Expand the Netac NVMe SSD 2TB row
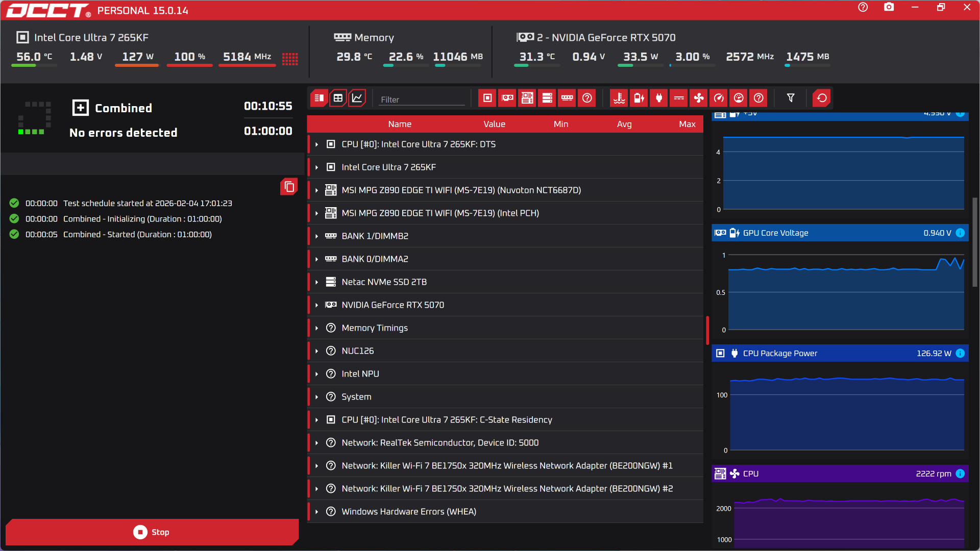This screenshot has width=980, height=551. [x=317, y=282]
